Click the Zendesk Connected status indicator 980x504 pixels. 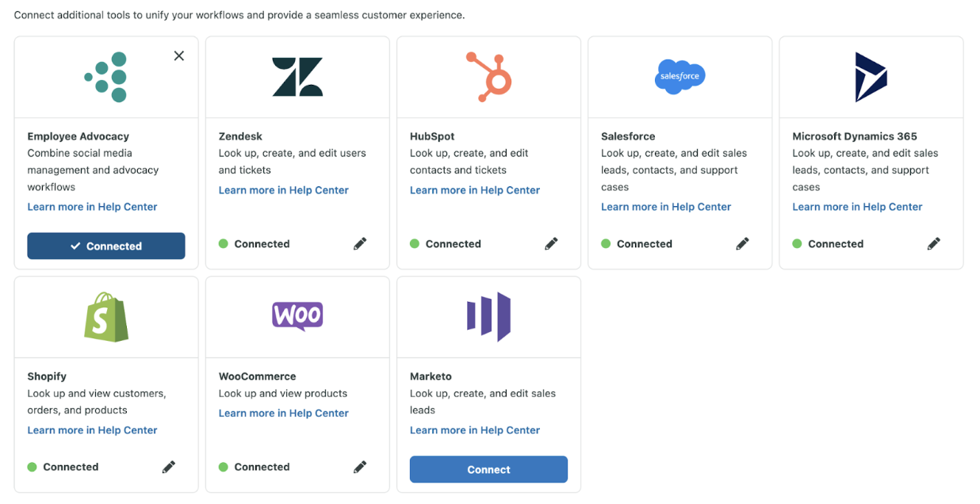point(255,244)
